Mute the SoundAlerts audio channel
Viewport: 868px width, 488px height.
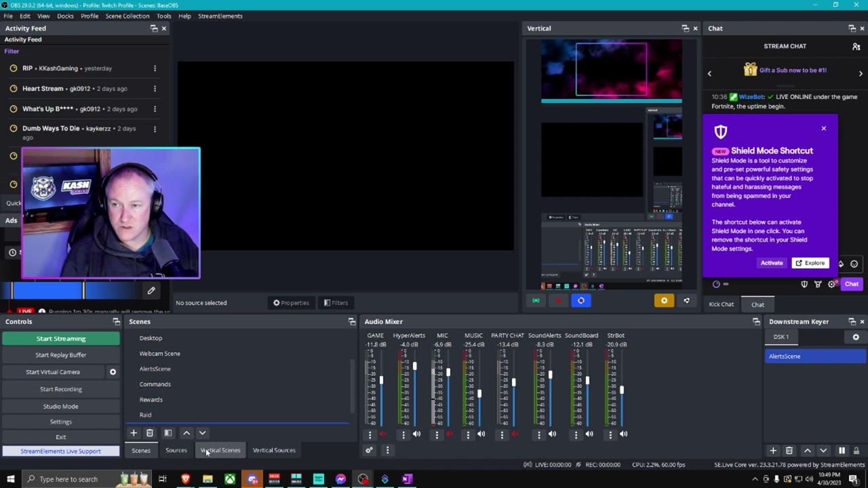point(553,434)
